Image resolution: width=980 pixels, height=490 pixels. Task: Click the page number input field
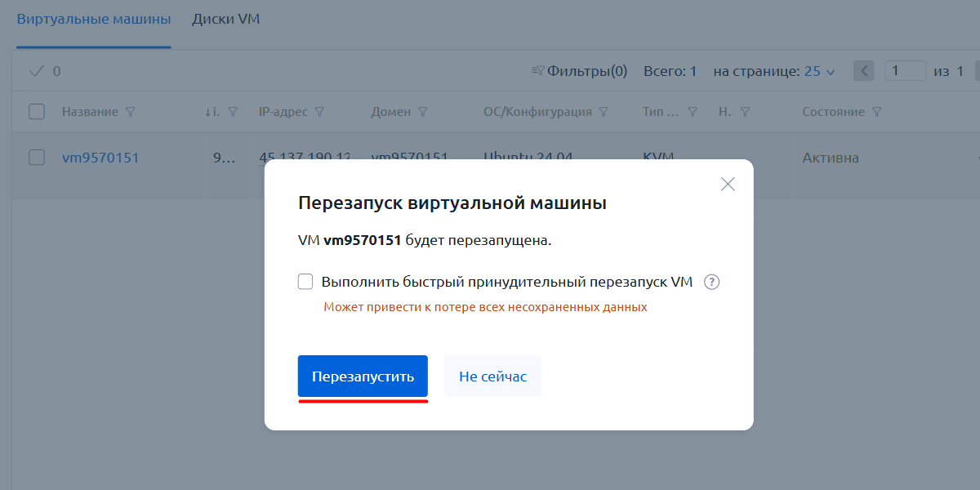point(906,71)
